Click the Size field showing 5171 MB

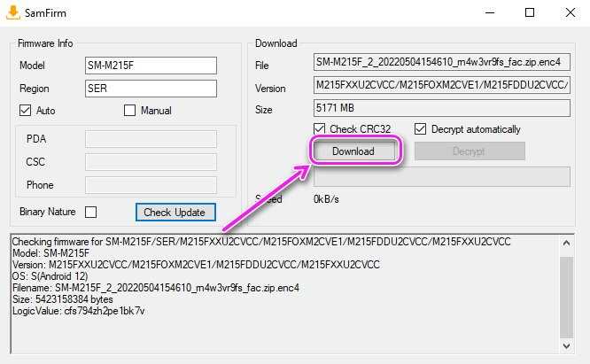pyautogui.click(x=442, y=108)
